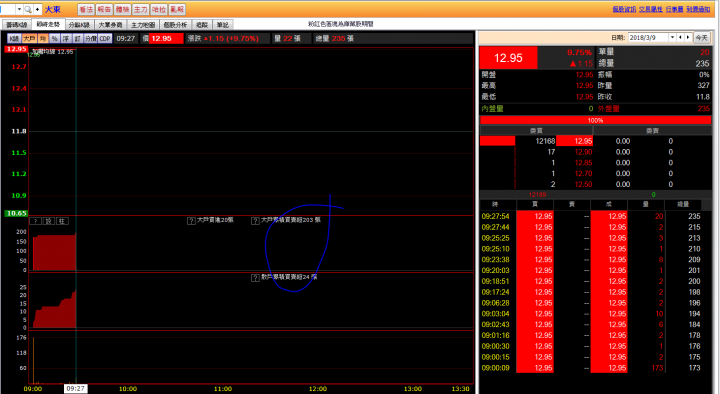The width and height of the screenshot is (720, 394).
Task: Click the 註 box in big-holder panel
Action: pos(62,221)
